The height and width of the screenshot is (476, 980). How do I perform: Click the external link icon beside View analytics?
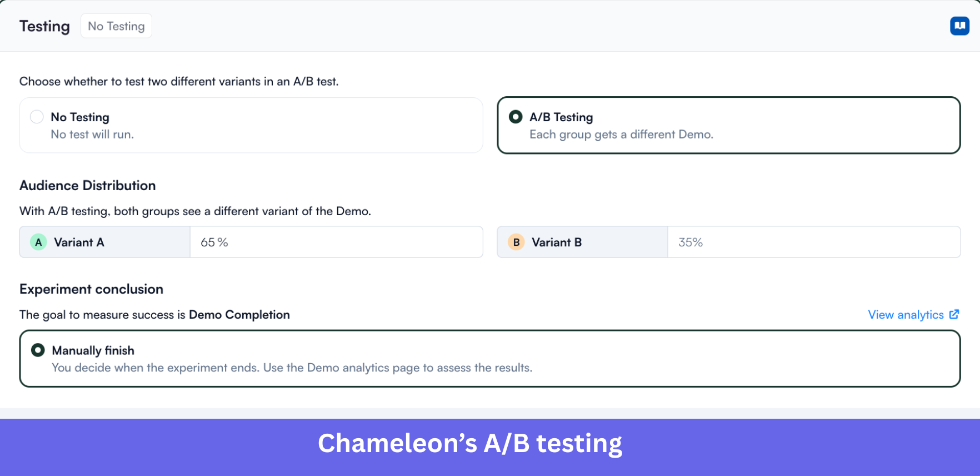pos(955,314)
